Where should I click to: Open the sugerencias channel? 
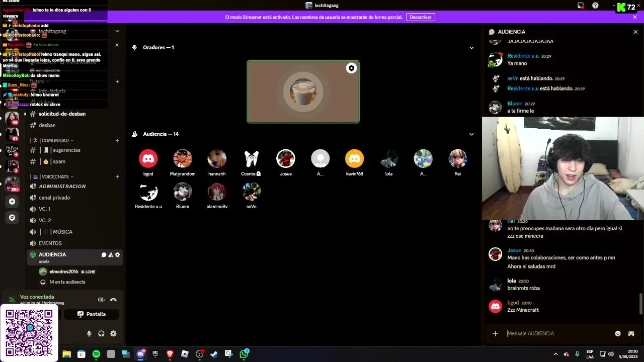(74, 150)
